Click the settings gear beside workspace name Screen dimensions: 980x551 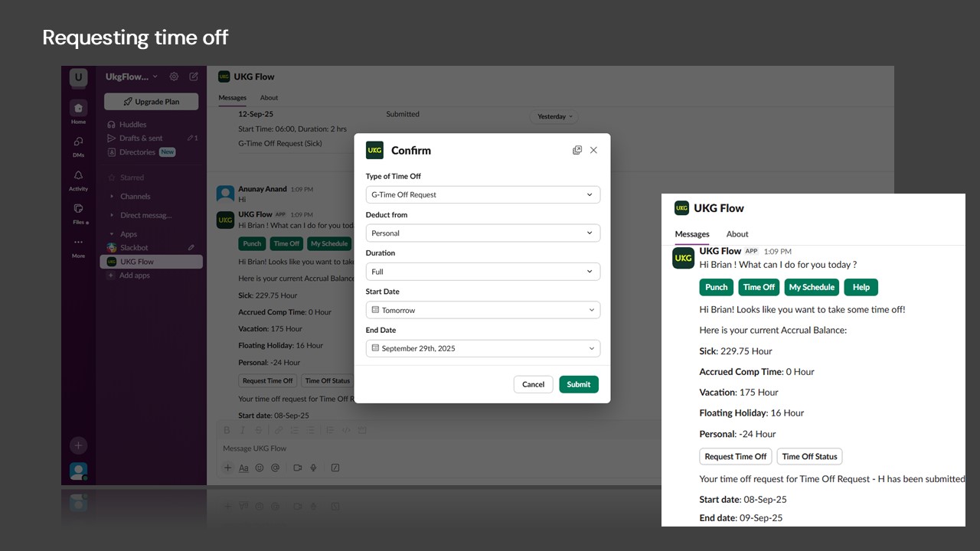174,77
